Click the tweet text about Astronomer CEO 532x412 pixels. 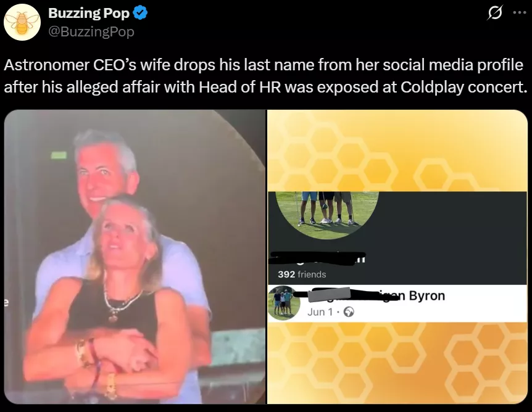pyautogui.click(x=265, y=76)
